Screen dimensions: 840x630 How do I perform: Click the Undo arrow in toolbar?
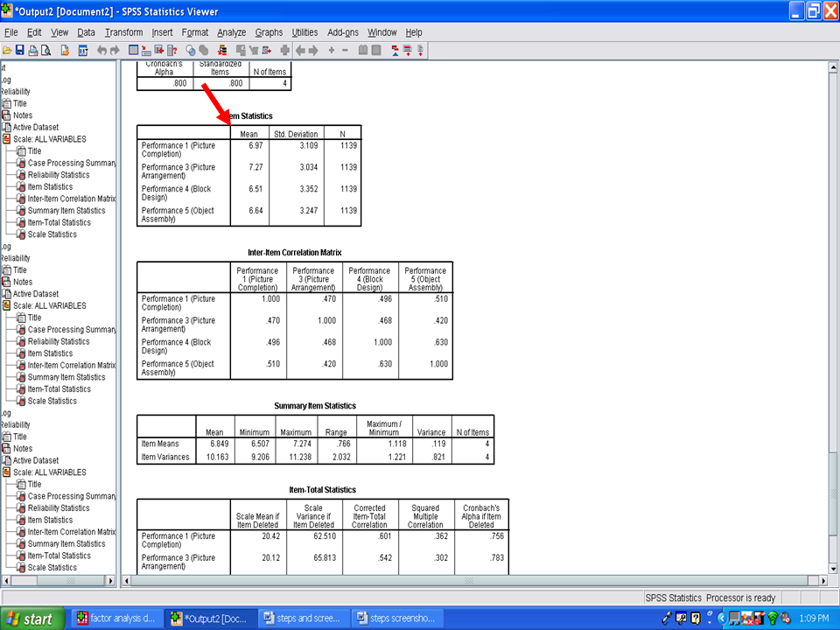point(102,50)
